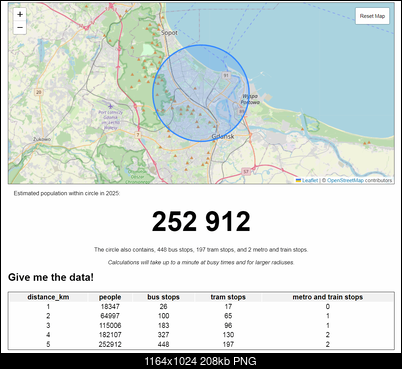Image resolution: width=402 pixels, height=369 pixels.
Task: Select tram stops value 17
Action: (x=228, y=306)
